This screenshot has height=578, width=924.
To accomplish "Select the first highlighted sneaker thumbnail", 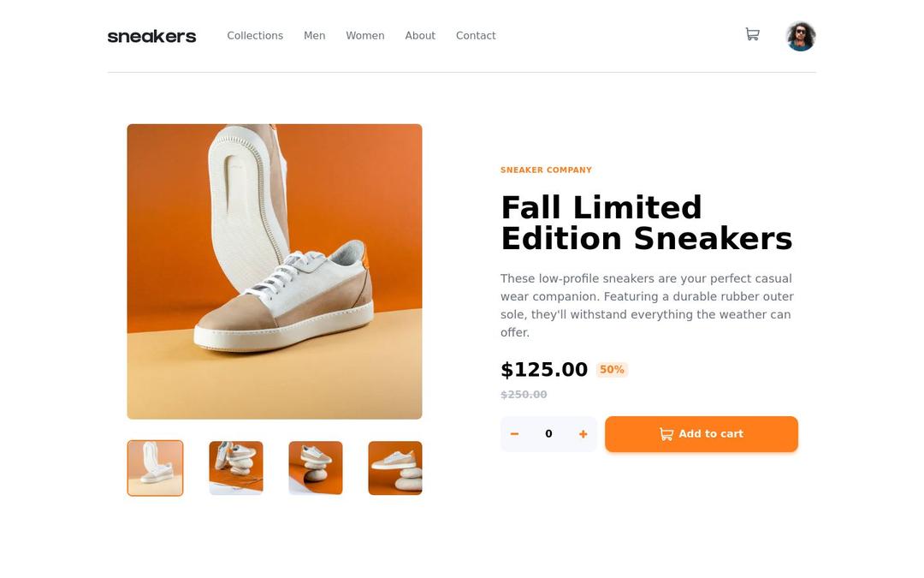I will (x=155, y=468).
